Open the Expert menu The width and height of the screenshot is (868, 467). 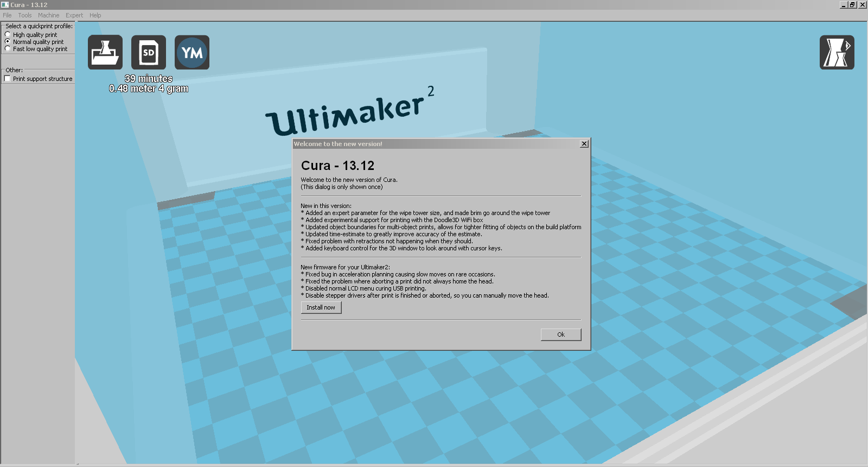tap(74, 15)
